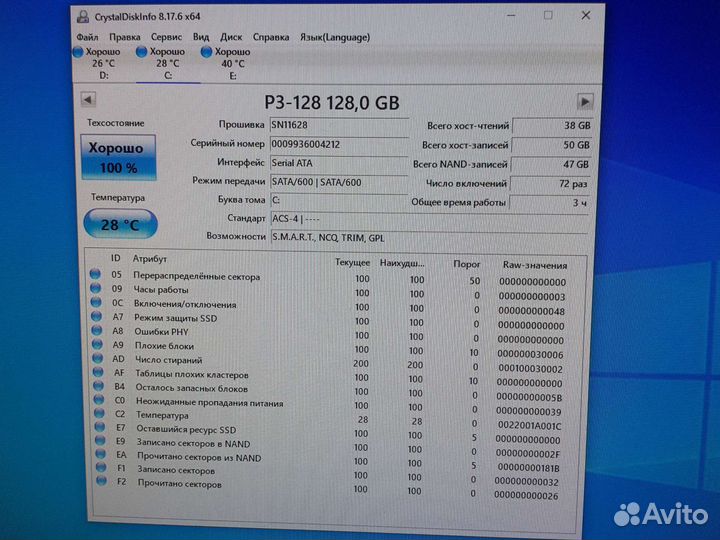This screenshot has height=540, width=720.
Task: Go to next disk arrow
Action: point(585,101)
